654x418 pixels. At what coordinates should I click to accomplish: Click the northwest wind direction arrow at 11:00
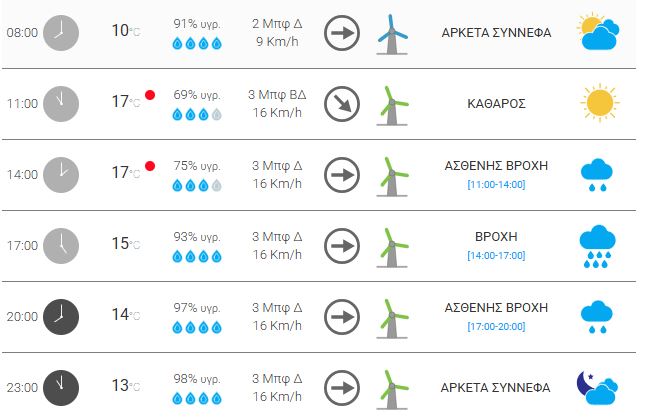click(x=342, y=103)
